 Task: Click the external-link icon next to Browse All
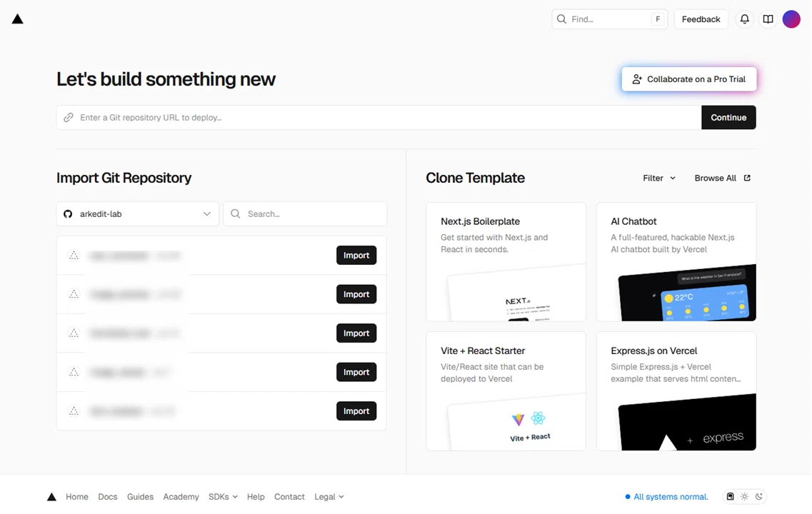tap(747, 178)
